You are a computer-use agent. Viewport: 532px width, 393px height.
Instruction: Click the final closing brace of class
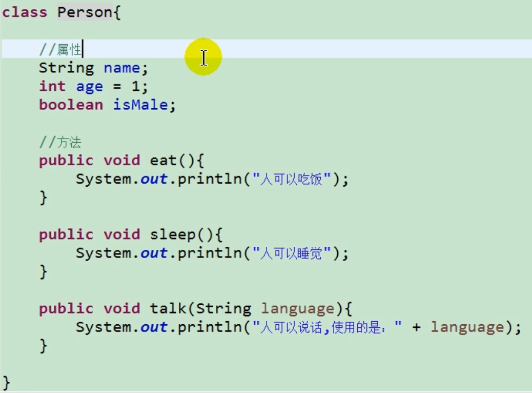pyautogui.click(x=6, y=383)
